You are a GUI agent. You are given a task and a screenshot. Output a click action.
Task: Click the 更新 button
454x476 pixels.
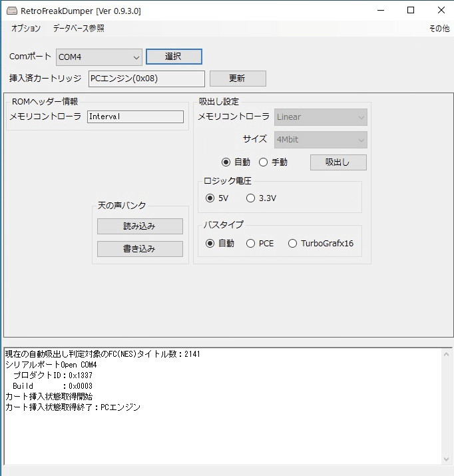click(238, 79)
